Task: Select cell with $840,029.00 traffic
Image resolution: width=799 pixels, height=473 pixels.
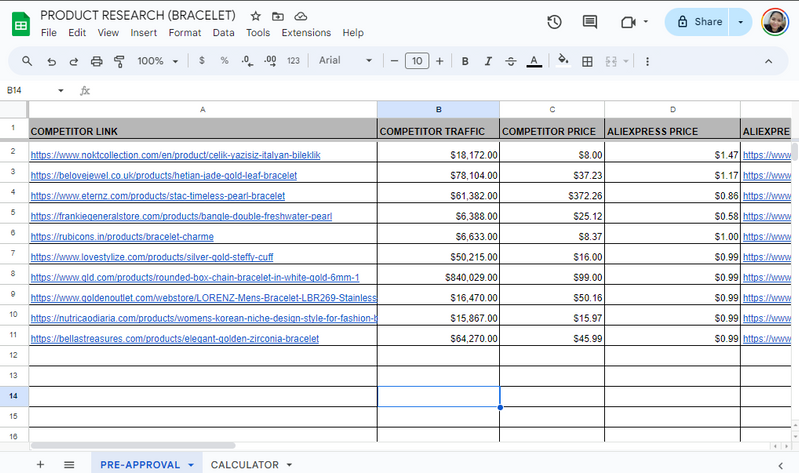Action: coord(438,275)
